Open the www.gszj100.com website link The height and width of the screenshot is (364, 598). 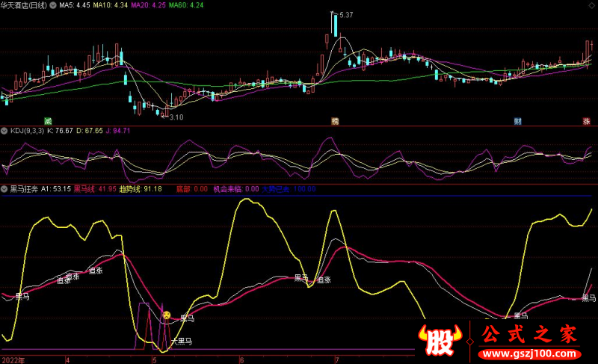click(x=530, y=354)
